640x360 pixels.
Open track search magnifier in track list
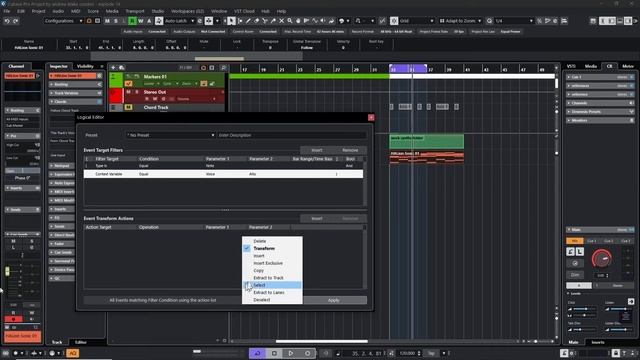pyautogui.click(x=223, y=67)
